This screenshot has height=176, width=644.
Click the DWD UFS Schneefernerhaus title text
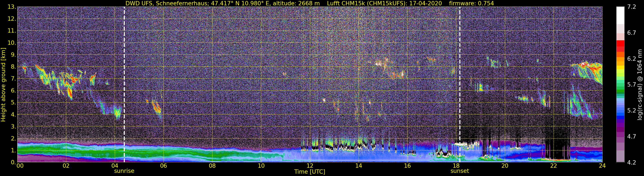coord(222,3)
